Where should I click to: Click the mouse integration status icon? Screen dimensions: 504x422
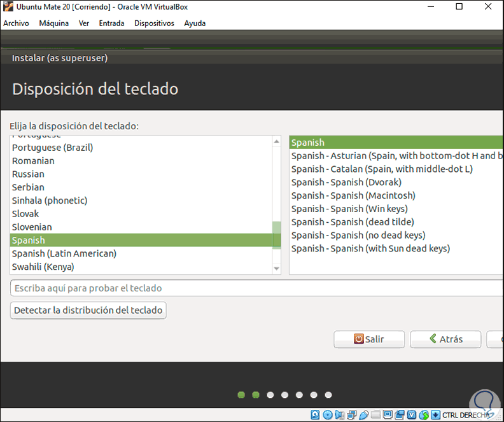(x=424, y=415)
